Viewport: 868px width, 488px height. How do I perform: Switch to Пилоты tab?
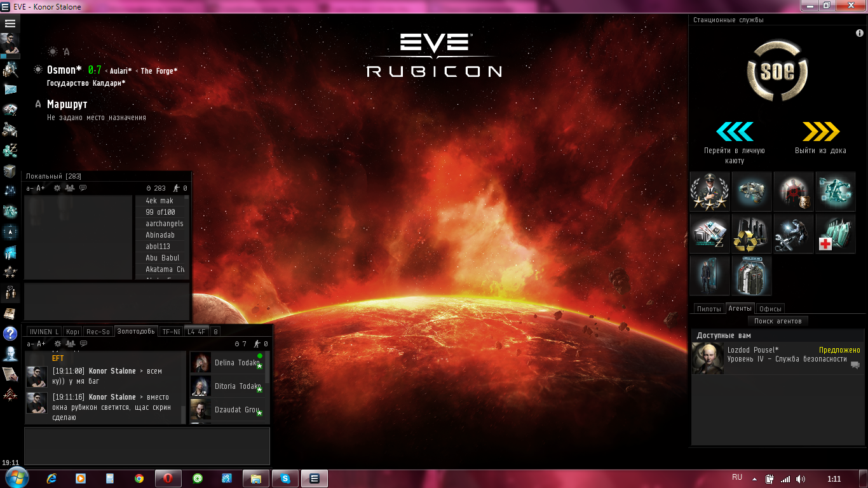tap(709, 309)
